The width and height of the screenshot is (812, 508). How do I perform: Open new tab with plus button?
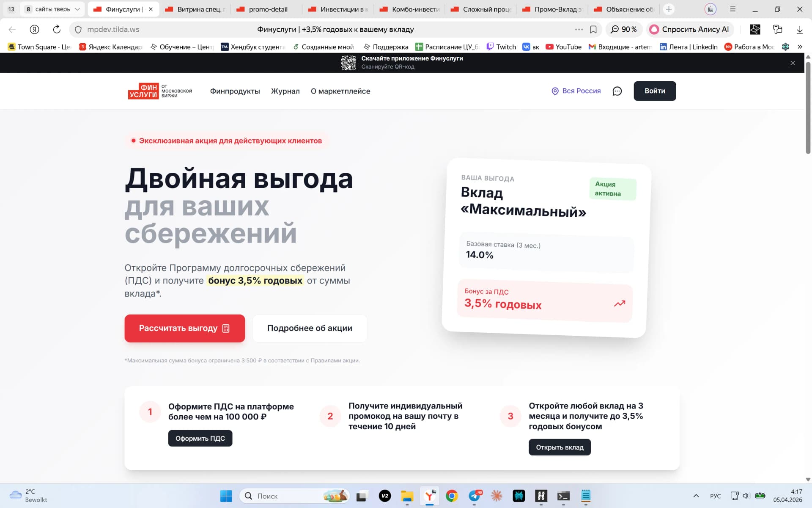click(x=669, y=9)
